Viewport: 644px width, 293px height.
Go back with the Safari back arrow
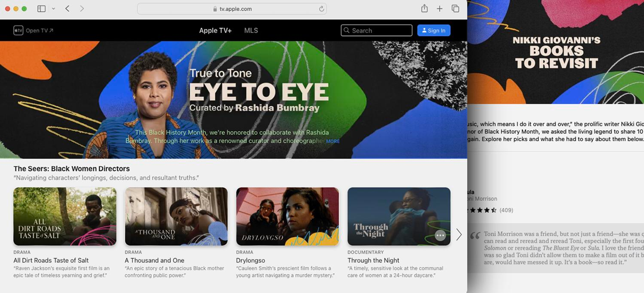67,9
